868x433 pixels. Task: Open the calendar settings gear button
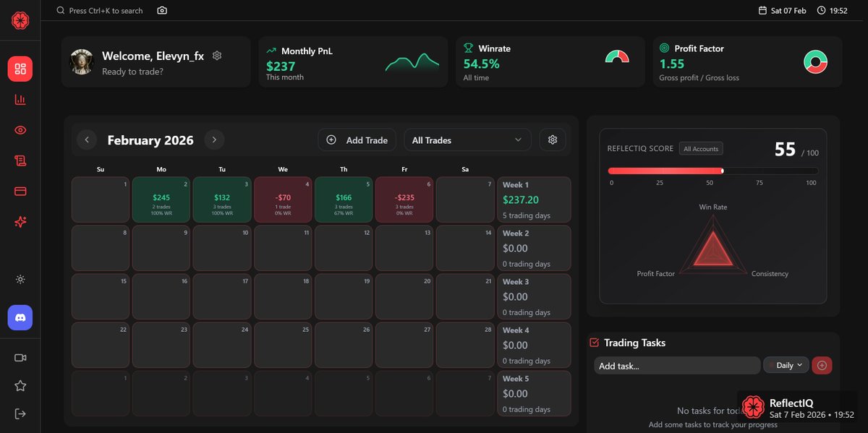click(553, 140)
